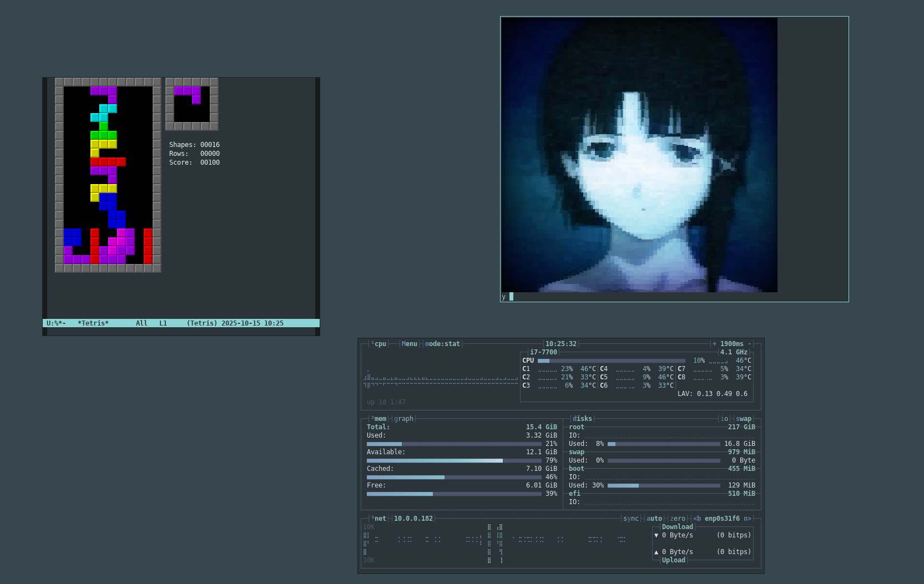Click the 10.0.0.182 IP address
This screenshot has width=924, height=584.
point(413,519)
